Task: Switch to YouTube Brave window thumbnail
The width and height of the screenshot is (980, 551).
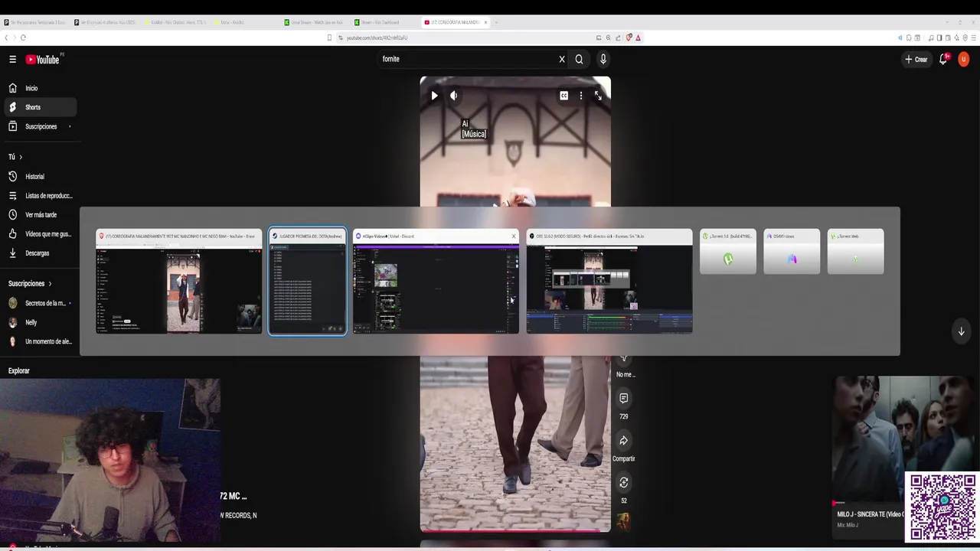Action: coord(178,282)
